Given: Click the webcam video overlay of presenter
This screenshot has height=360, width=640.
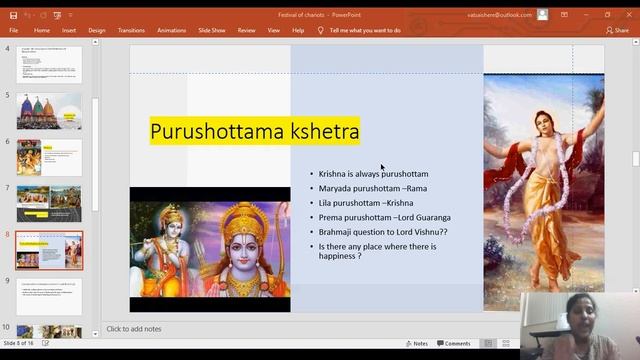Looking at the screenshot, I should pos(580,326).
